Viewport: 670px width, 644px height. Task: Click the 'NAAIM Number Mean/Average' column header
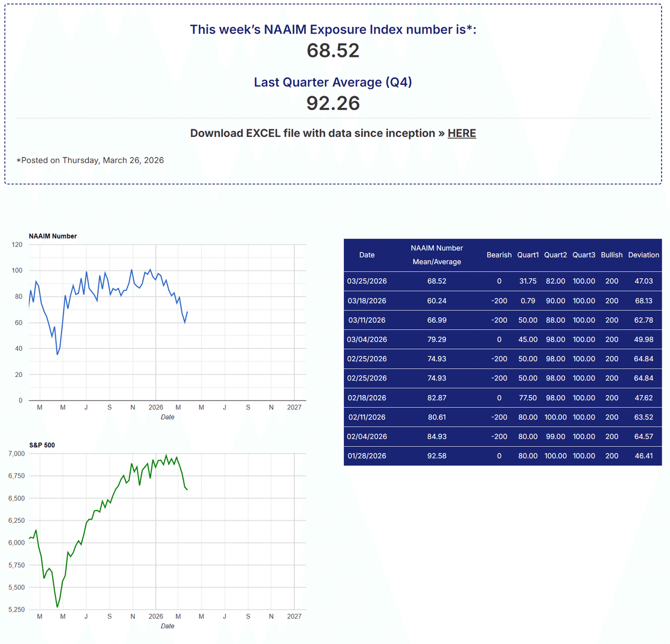click(437, 255)
